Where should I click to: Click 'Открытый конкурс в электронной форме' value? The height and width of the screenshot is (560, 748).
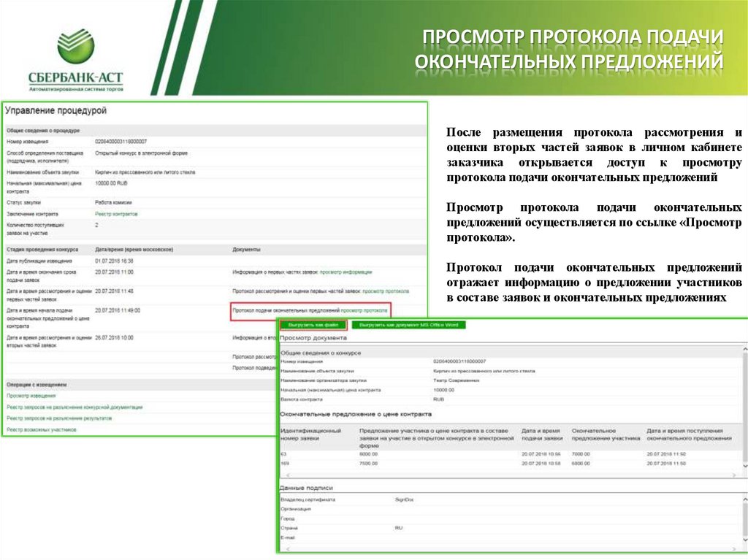(x=141, y=153)
